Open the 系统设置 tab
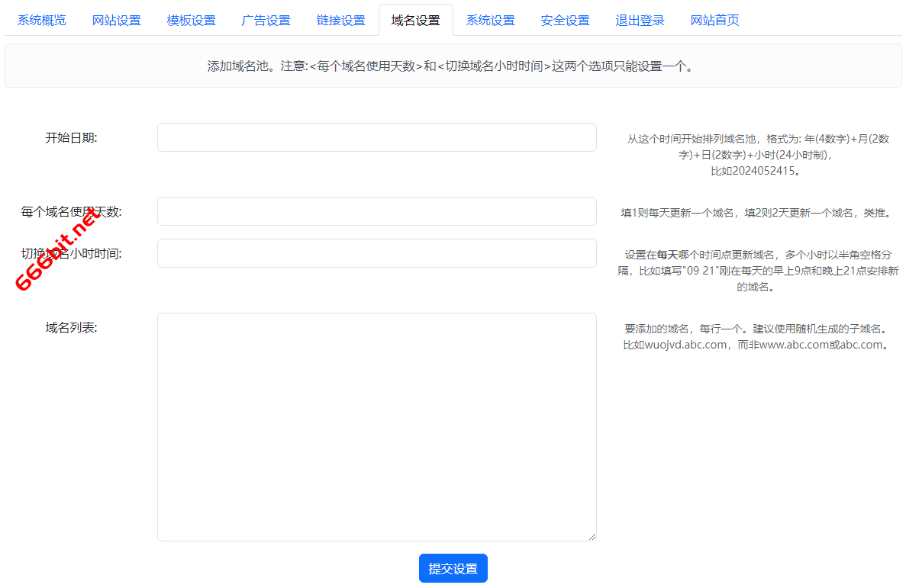The image size is (906, 588). (490, 21)
